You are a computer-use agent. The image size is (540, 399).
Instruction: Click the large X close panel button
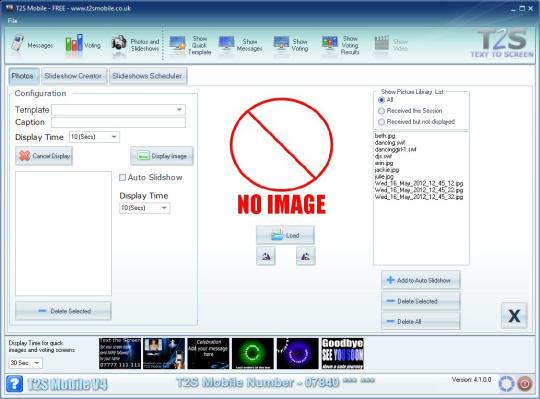(x=514, y=315)
